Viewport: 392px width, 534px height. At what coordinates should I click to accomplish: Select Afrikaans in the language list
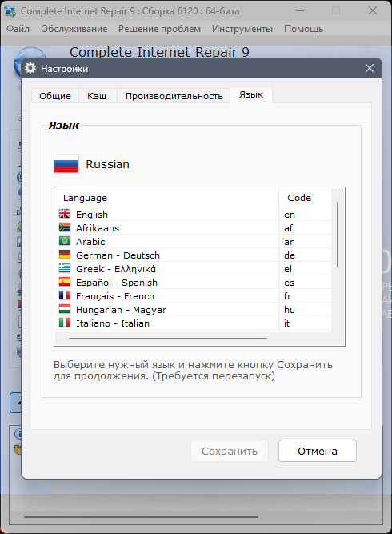(193, 228)
